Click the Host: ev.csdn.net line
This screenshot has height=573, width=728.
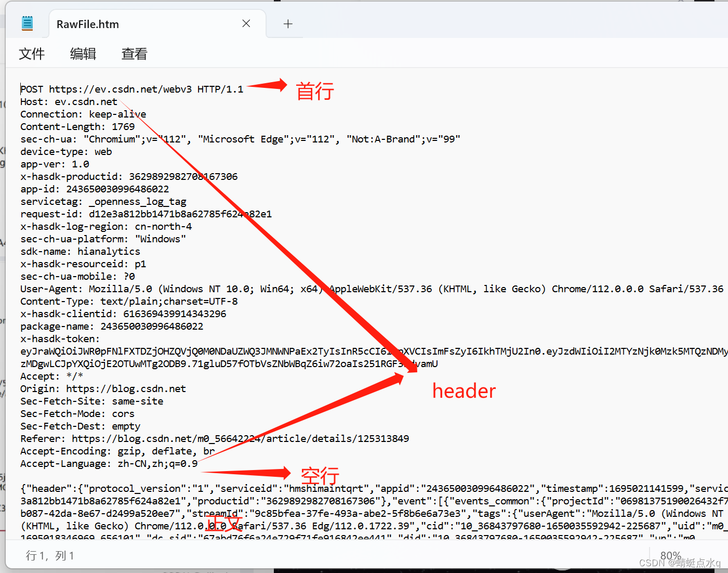click(x=69, y=101)
